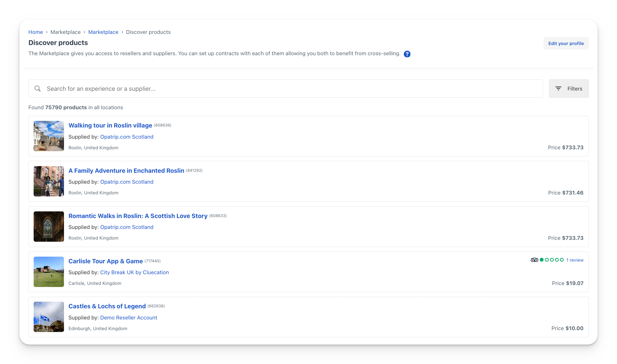Click the Carlisle, United Kingdom location text
The image size is (617, 364).
95,283
